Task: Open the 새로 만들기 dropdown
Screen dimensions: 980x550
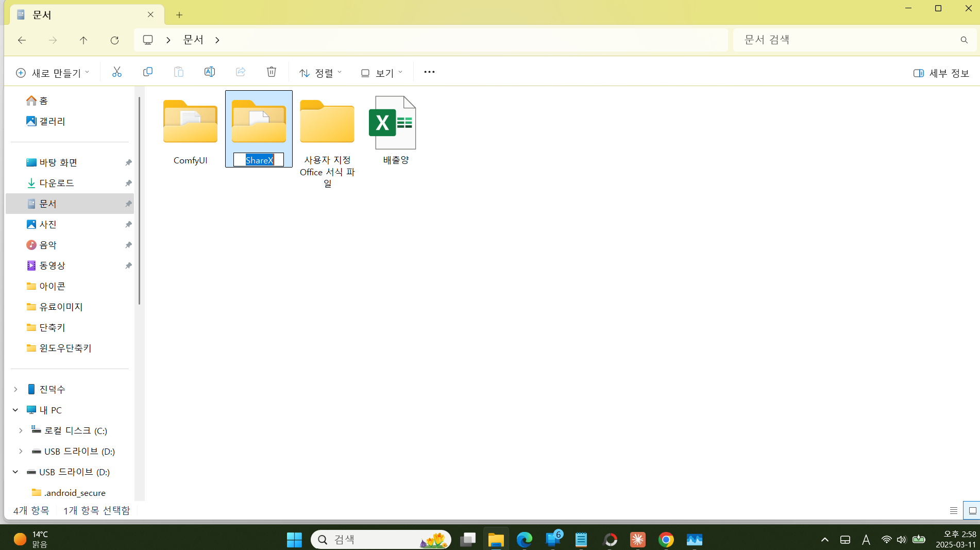Action: point(52,72)
